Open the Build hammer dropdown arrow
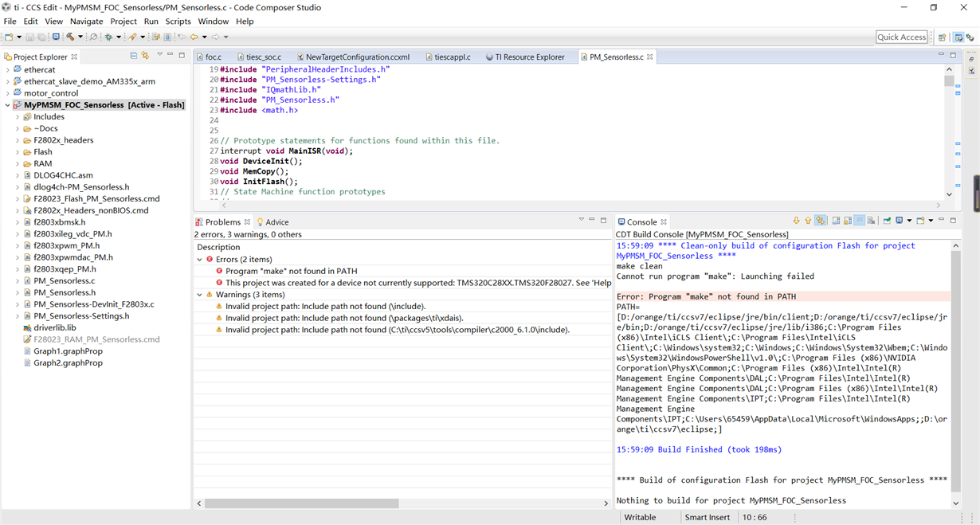 point(80,37)
